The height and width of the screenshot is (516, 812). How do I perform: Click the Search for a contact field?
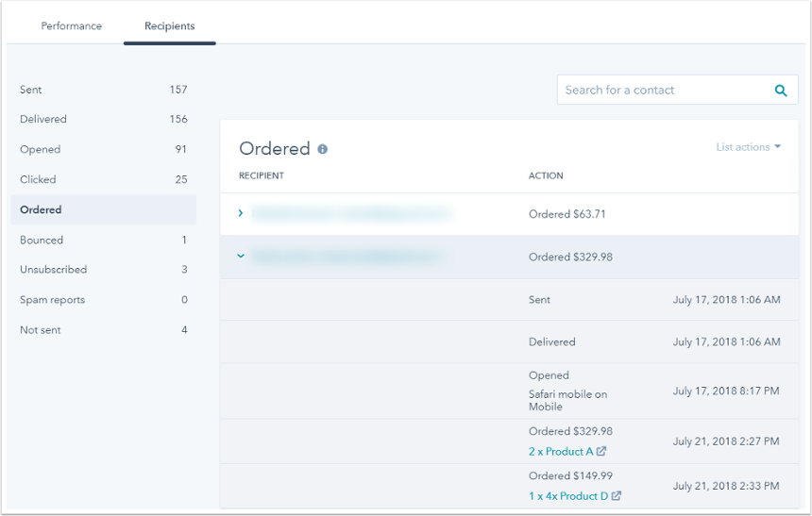tap(664, 91)
